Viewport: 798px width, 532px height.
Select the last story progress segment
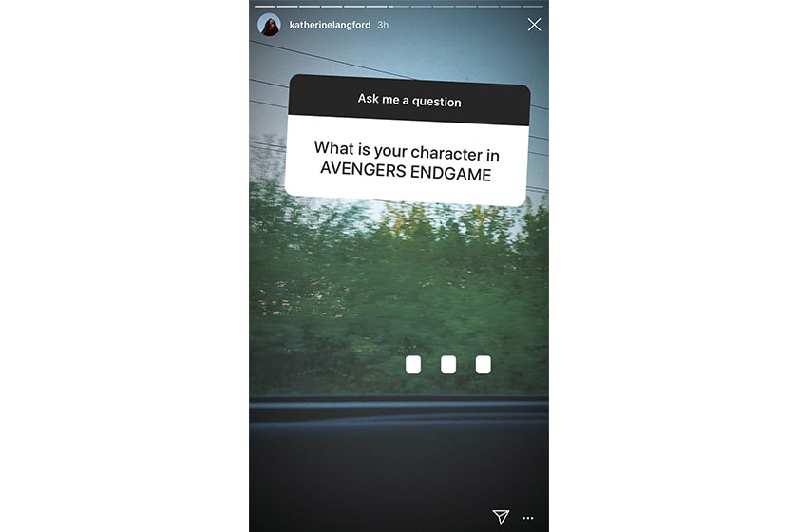(x=532, y=7)
